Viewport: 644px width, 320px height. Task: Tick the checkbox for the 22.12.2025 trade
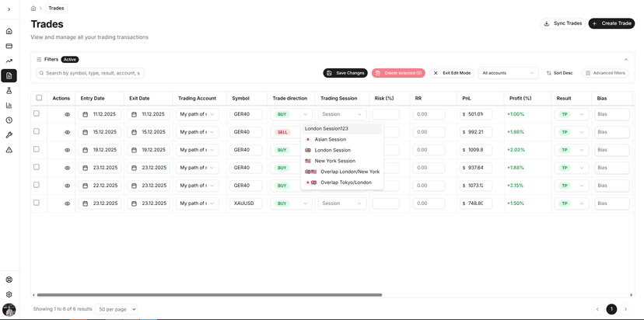(37, 185)
